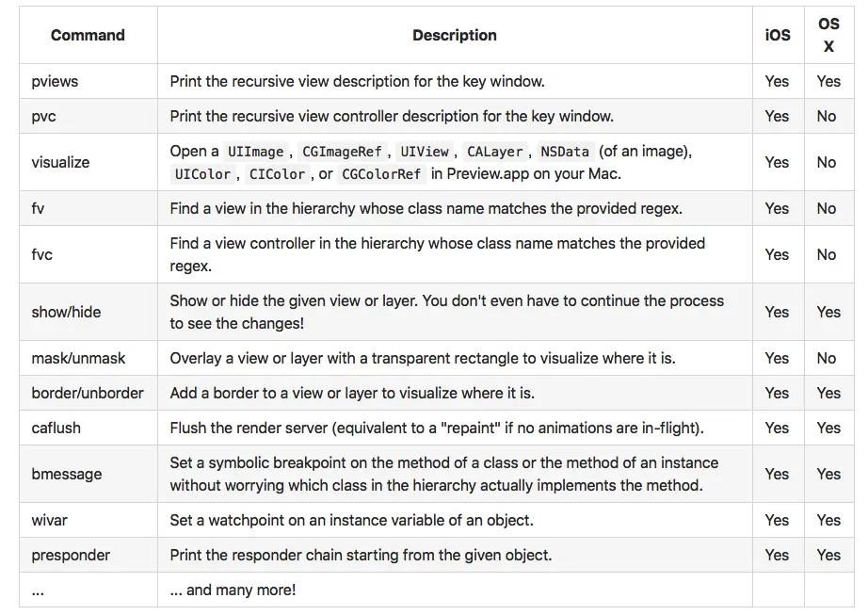Click the pviews command cell
The height and width of the screenshot is (615, 868).
[x=55, y=81]
